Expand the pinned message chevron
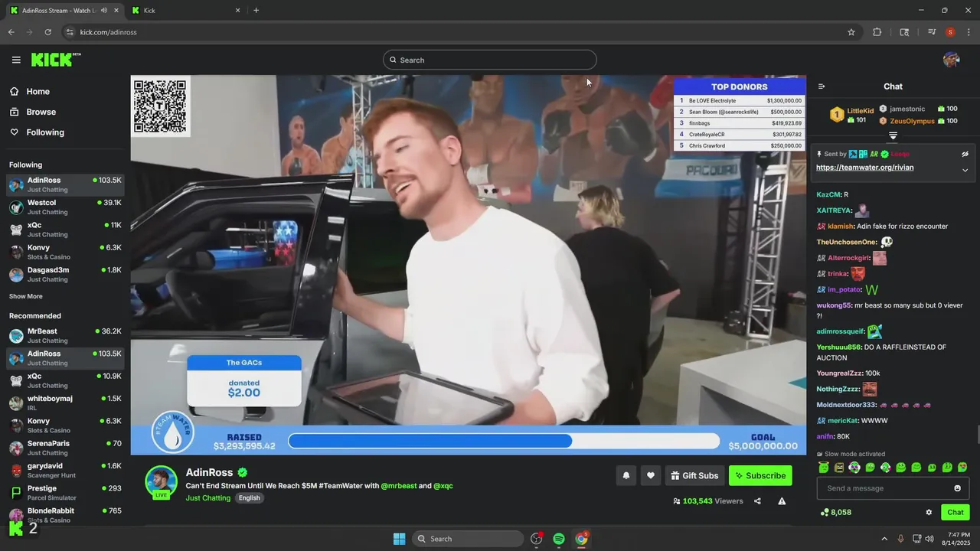The width and height of the screenshot is (980, 551). pyautogui.click(x=965, y=170)
